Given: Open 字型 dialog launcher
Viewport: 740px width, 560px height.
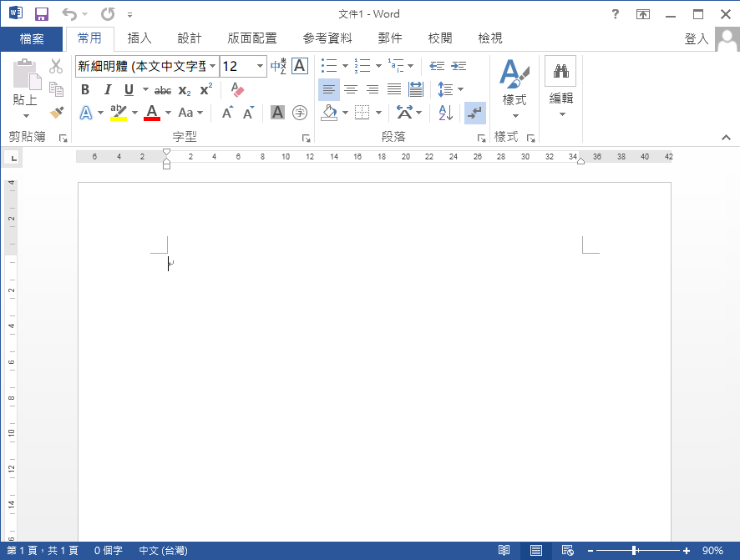Looking at the screenshot, I should [x=307, y=138].
